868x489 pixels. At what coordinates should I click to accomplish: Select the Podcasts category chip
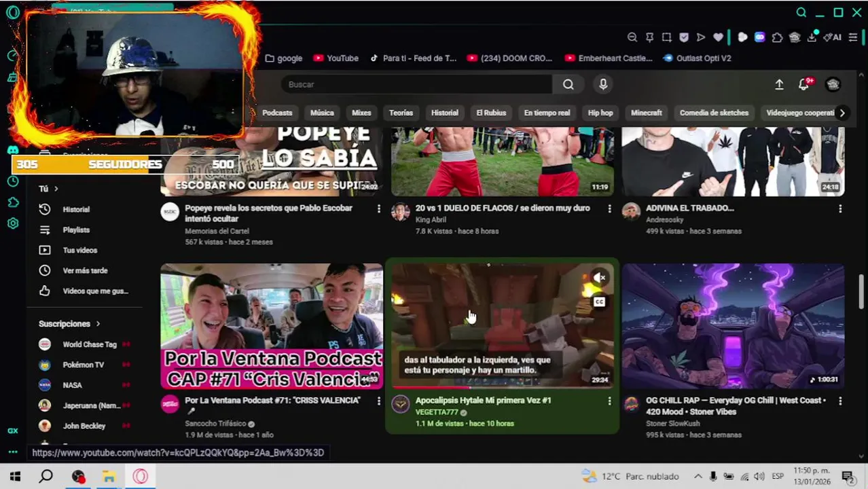coord(277,113)
